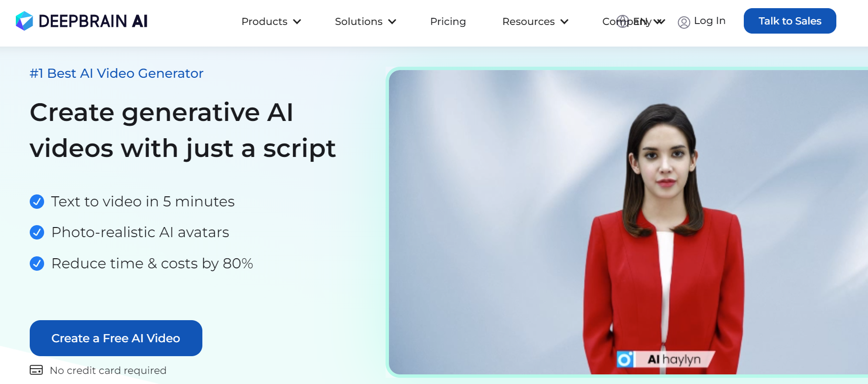Open the EN language selector chevron
Viewport: 868px width, 384px height.
(x=661, y=22)
